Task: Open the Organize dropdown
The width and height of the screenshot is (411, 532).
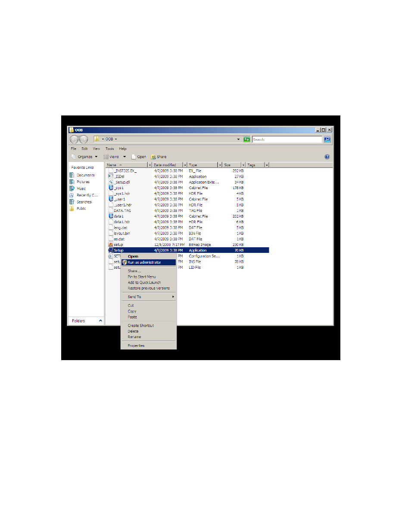Action: [85, 157]
